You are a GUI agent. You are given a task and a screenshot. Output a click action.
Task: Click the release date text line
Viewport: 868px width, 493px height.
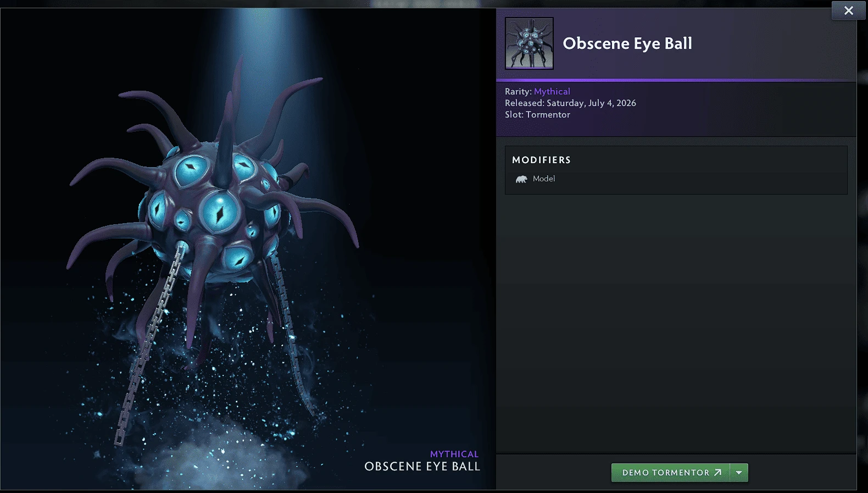point(570,103)
